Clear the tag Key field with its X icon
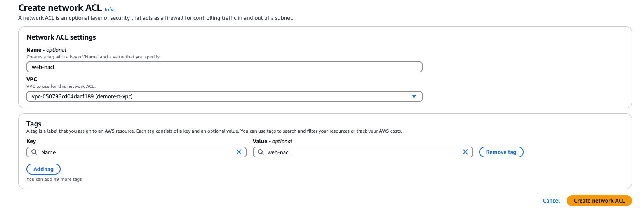The image size is (644, 208). click(239, 152)
